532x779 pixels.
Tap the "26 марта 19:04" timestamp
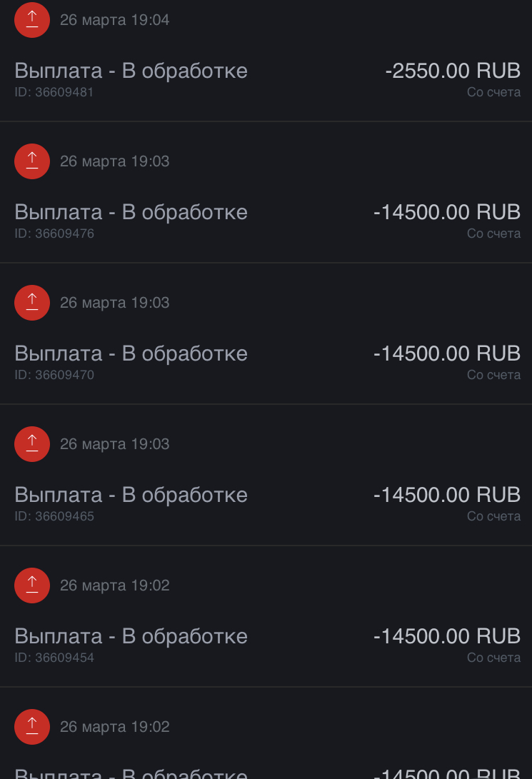115,20
